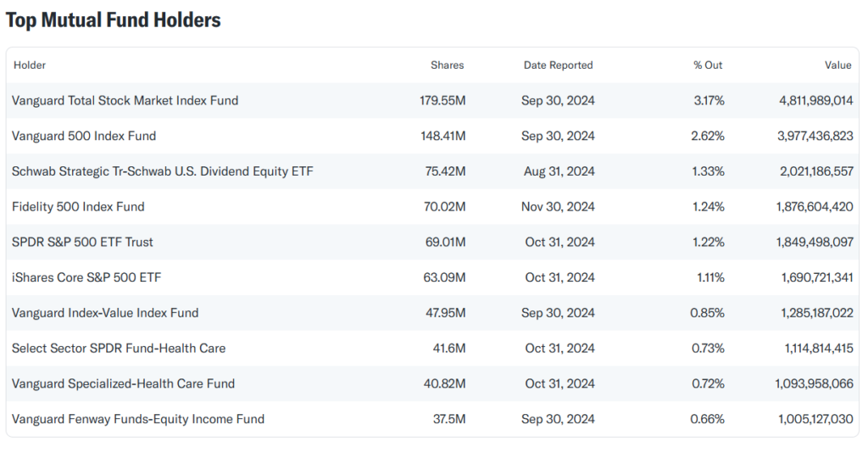868x453 pixels.
Task: Click the Nov 30, 2024 date cell
Action: coord(558,207)
